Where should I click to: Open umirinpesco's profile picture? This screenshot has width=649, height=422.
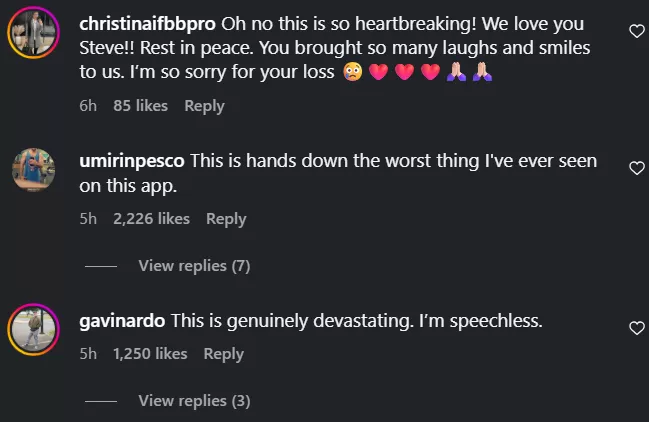coord(32,168)
